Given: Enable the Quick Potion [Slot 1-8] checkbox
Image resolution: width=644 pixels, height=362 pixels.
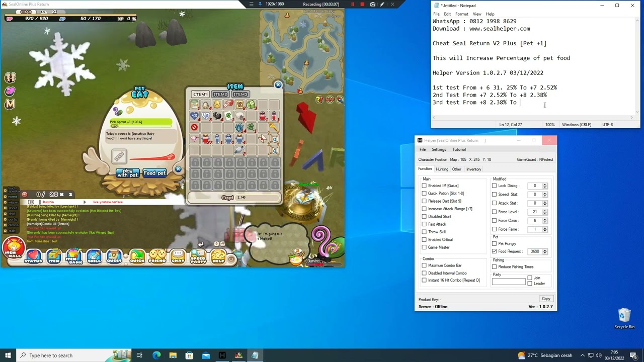Looking at the screenshot, I should 424,193.
